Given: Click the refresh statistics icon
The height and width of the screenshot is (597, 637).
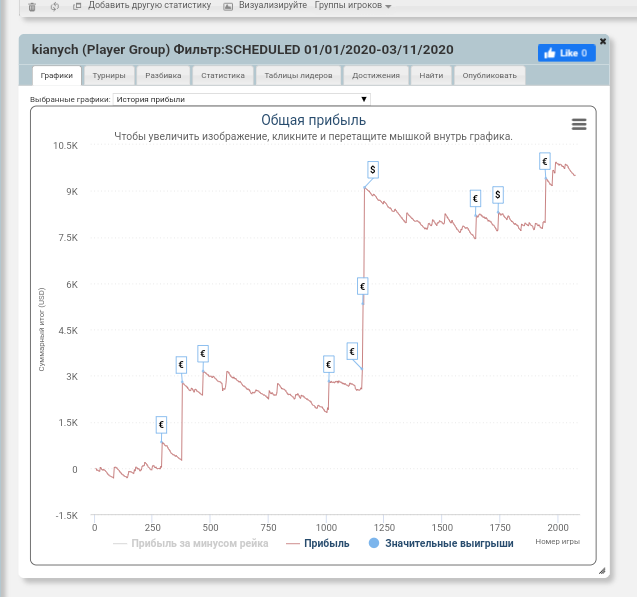Looking at the screenshot, I should click(x=54, y=6).
